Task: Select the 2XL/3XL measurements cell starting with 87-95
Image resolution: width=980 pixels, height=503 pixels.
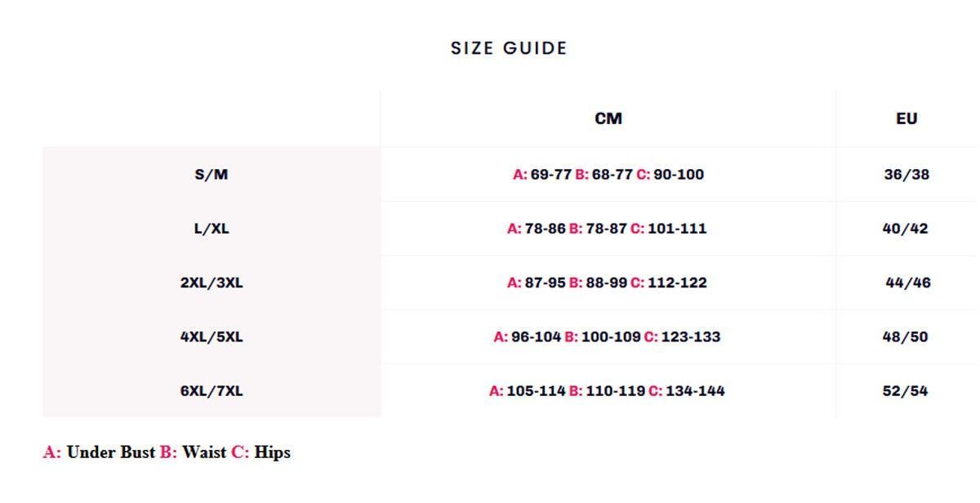Action: pyautogui.click(x=607, y=283)
